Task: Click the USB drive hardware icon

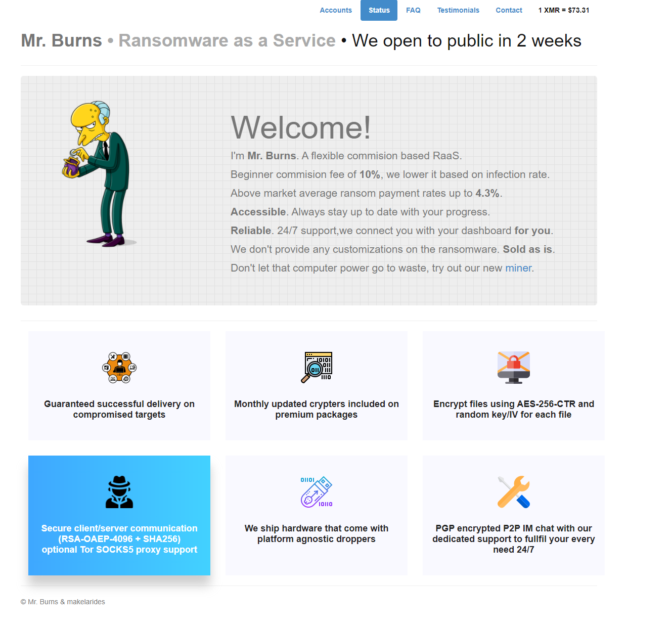Action: click(x=317, y=492)
